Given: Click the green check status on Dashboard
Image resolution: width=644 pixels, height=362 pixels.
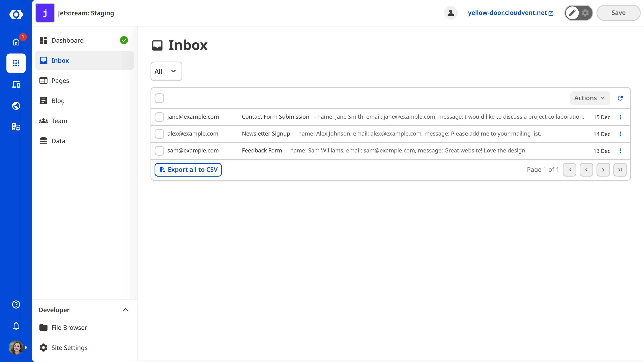Looking at the screenshot, I should [x=124, y=40].
